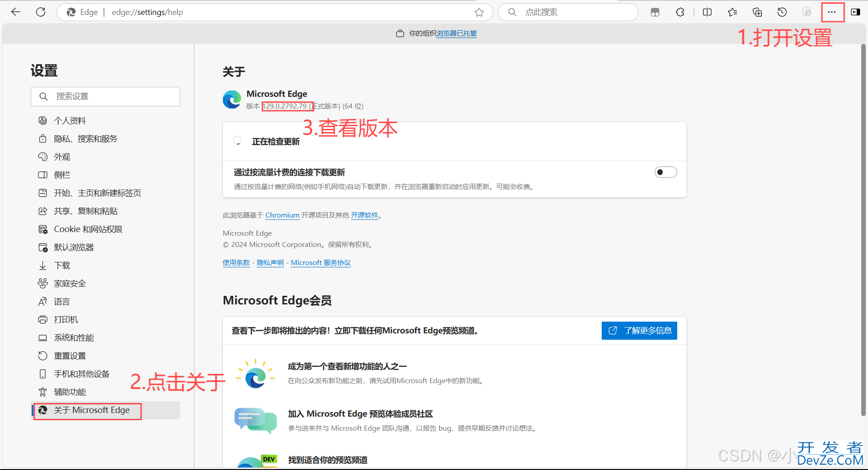Screen dimensions: 868x470
Task: Click 加入 Microsoft Edge 预览体验成员社区 heading
Action: pos(360,414)
